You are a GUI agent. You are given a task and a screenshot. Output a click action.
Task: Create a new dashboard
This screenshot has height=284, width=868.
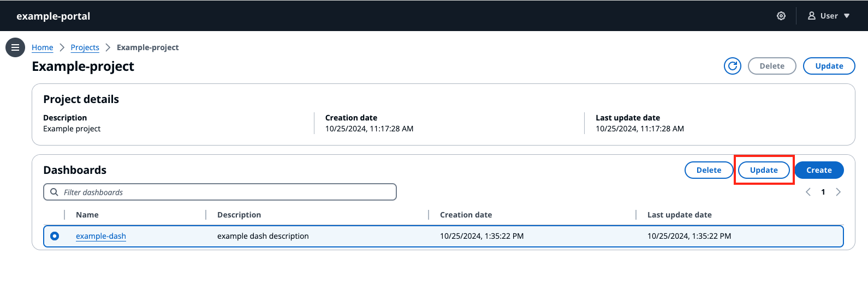coord(819,170)
